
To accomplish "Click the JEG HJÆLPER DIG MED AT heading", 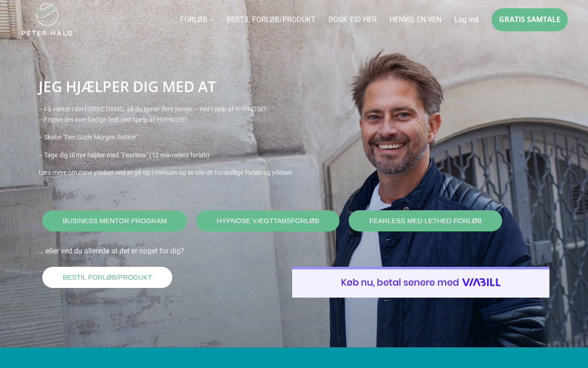I will pos(127,87).
